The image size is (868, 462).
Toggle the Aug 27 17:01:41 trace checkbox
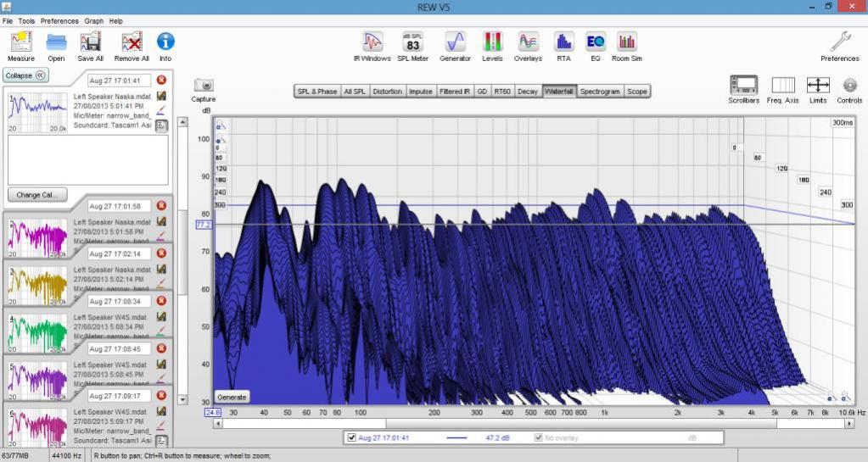point(352,437)
